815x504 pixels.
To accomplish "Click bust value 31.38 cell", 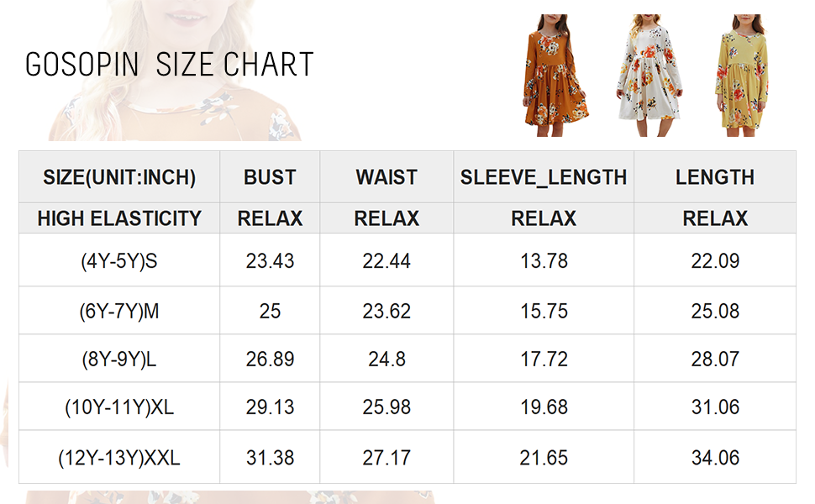I will (270, 458).
